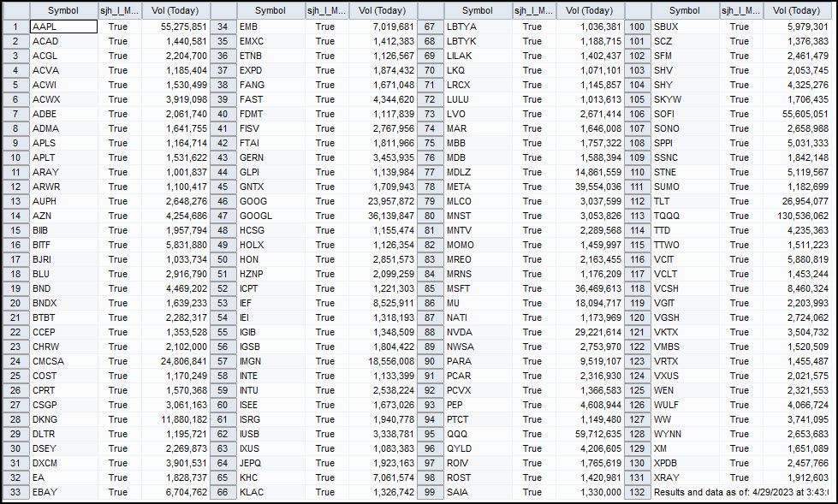Image resolution: width=838 pixels, height=504 pixels.
Task: Click the True cell in the VCSH row
Action: (x=741, y=288)
